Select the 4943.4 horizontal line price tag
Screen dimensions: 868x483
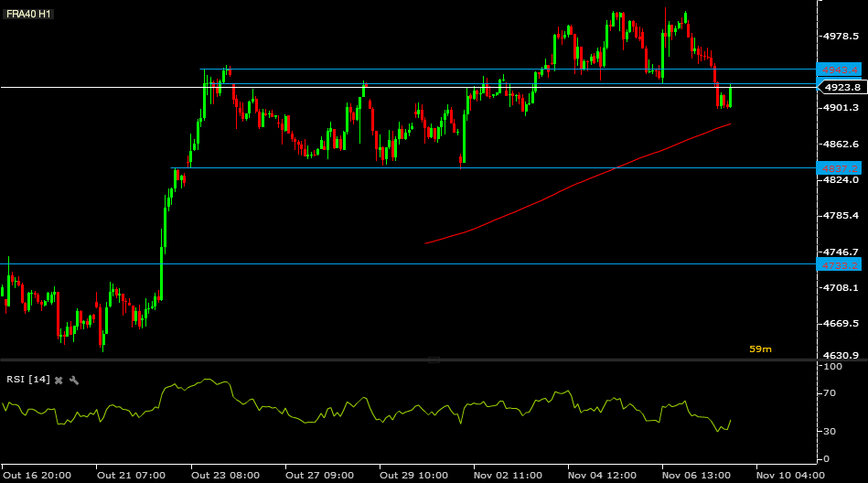point(840,70)
